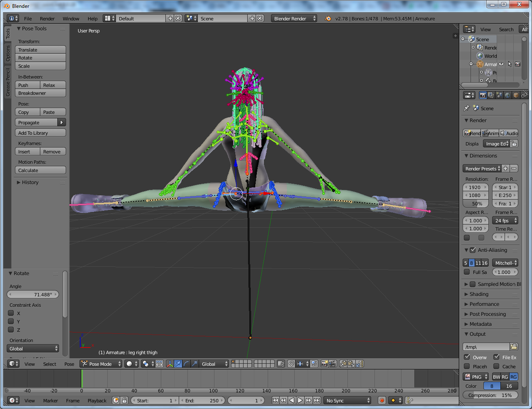Open the World properties tab icon

coord(508,95)
